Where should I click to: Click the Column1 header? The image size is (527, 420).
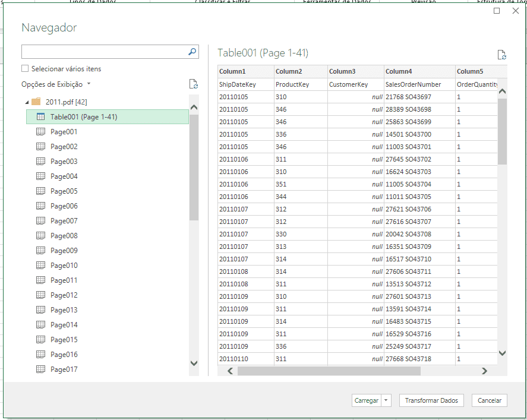tap(246, 71)
